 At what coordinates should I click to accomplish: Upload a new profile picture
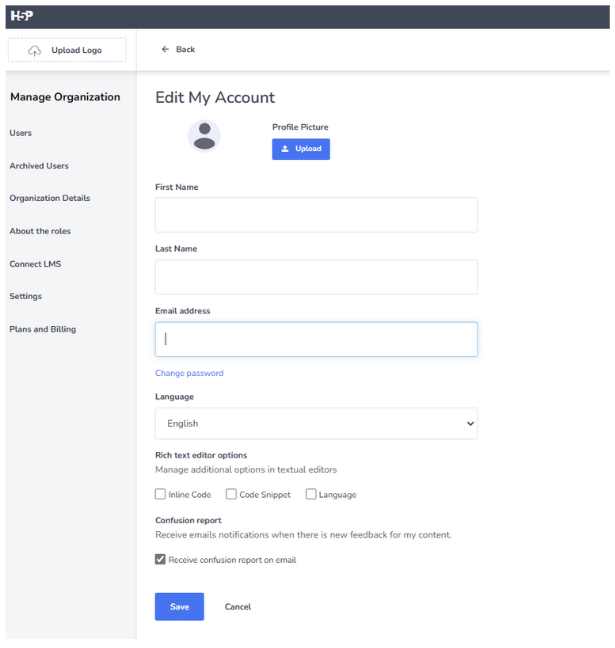click(x=300, y=149)
